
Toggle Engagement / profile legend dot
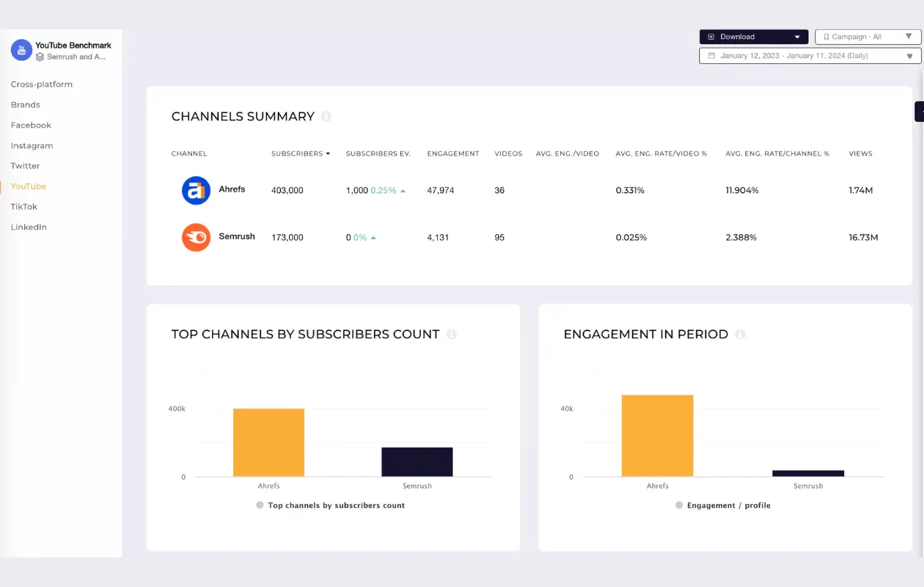pos(679,506)
